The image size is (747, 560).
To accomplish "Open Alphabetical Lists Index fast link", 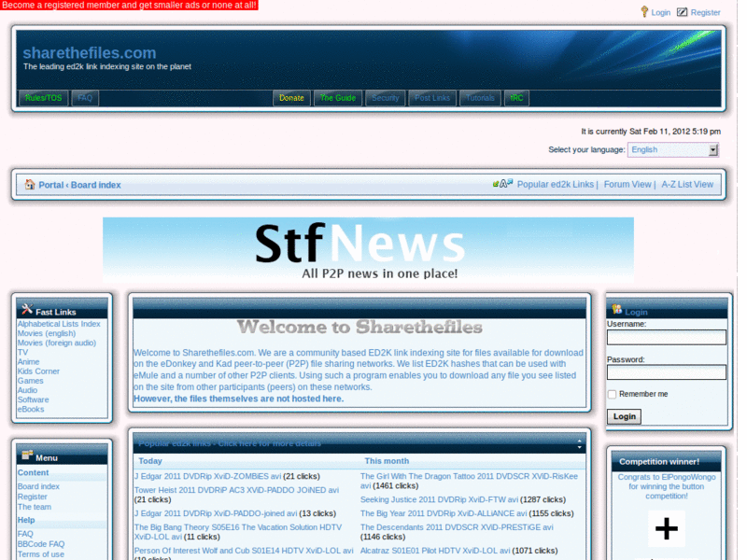I will (59, 324).
